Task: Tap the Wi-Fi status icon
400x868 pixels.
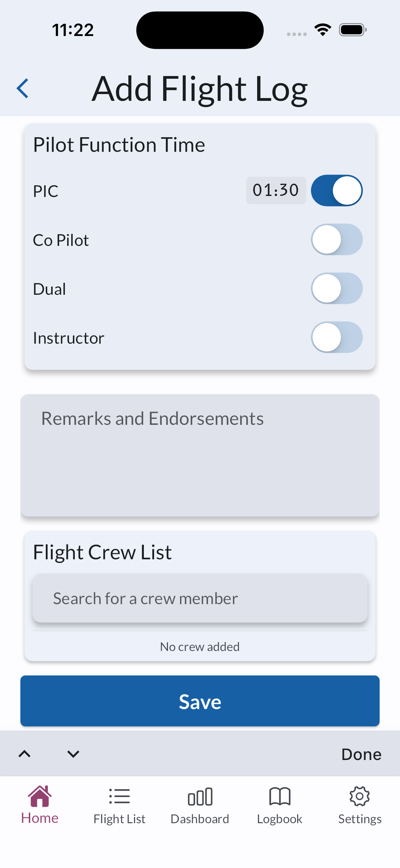Action: click(x=323, y=30)
